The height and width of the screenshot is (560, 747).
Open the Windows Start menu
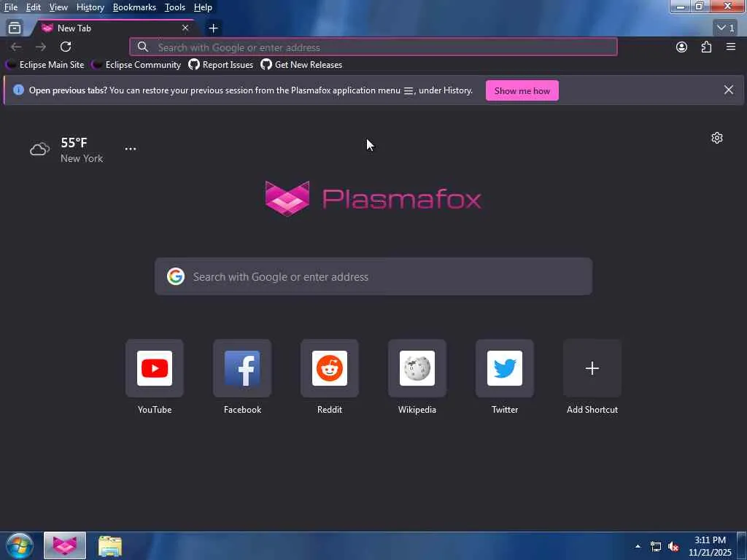[20, 545]
